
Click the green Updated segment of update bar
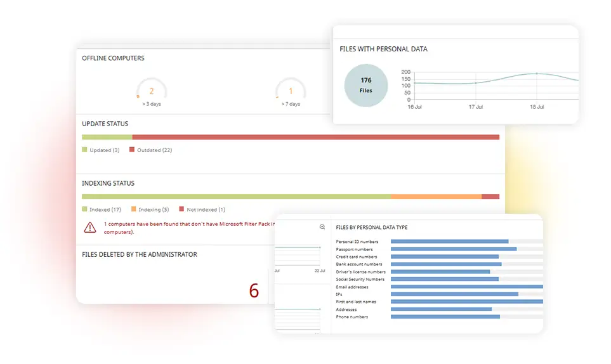(x=107, y=137)
